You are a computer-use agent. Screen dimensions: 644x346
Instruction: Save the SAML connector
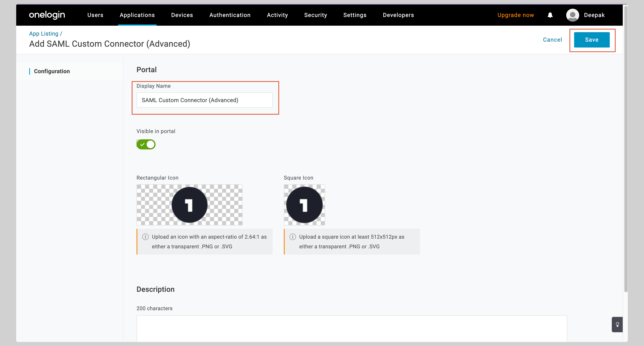click(x=592, y=40)
